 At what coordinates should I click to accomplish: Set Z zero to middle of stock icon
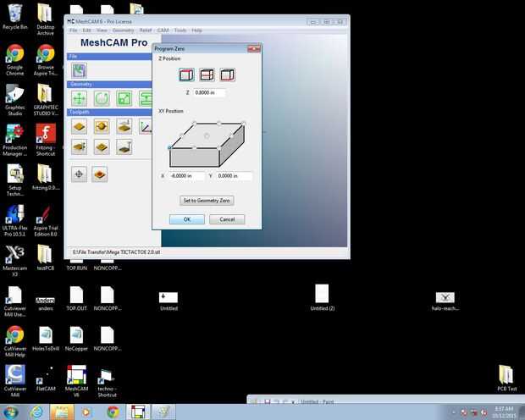(207, 75)
